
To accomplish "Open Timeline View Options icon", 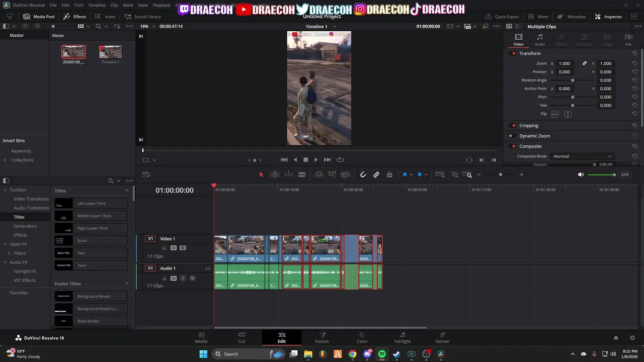I will pyautogui.click(x=146, y=174).
